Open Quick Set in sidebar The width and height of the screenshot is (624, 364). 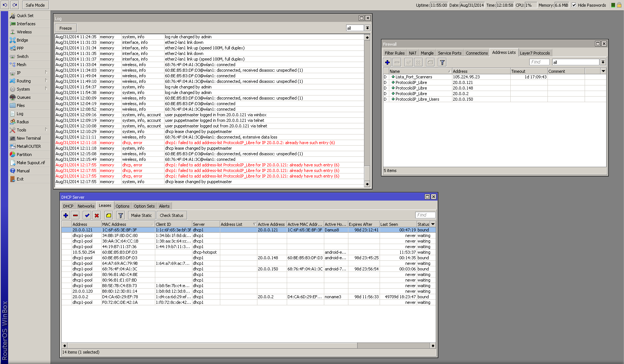(25, 16)
